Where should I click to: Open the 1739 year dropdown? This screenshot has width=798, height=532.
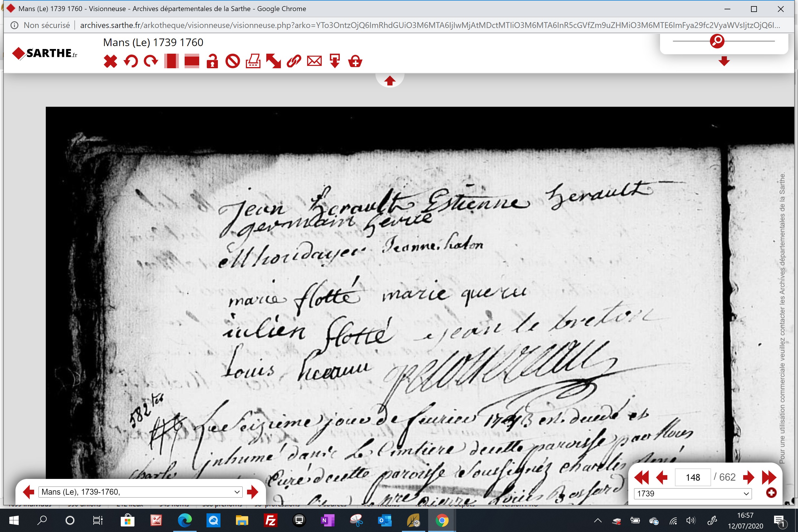(x=692, y=494)
